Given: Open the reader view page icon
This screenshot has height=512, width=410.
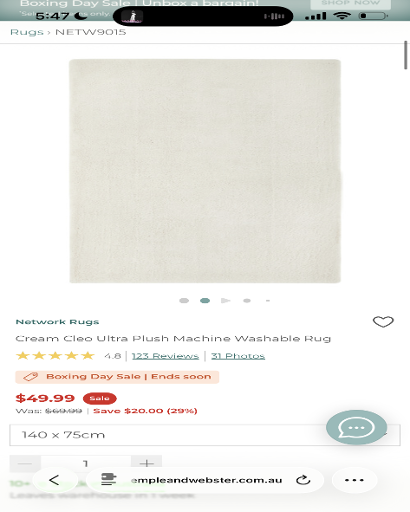Looking at the screenshot, I should click(x=109, y=480).
